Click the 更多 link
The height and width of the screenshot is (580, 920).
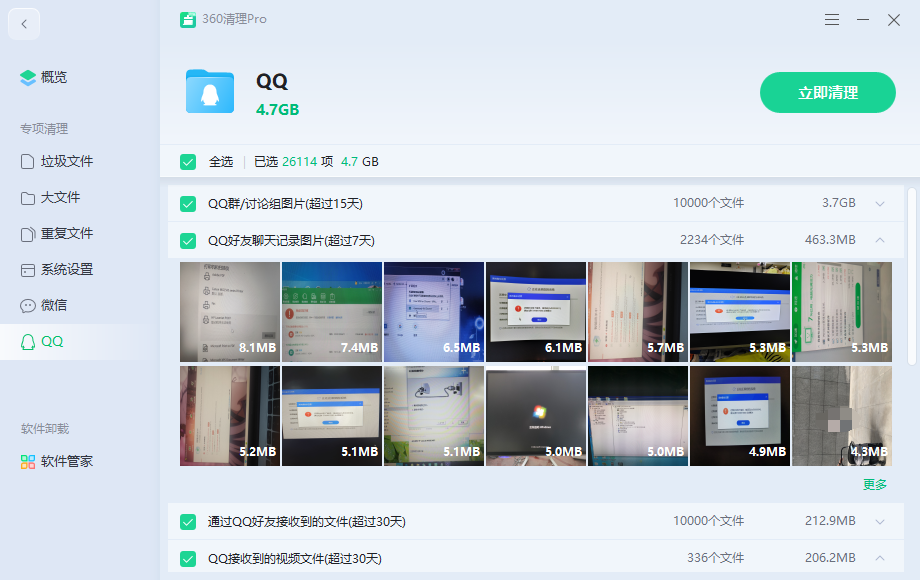(875, 484)
